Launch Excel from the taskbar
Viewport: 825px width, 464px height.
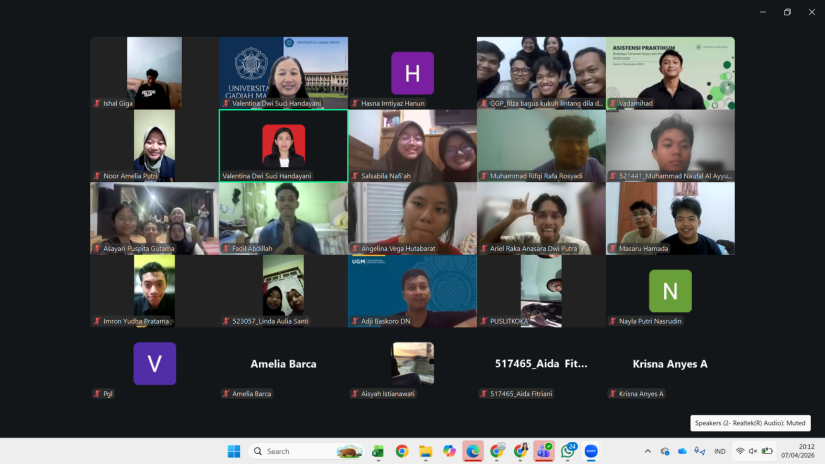[378, 451]
